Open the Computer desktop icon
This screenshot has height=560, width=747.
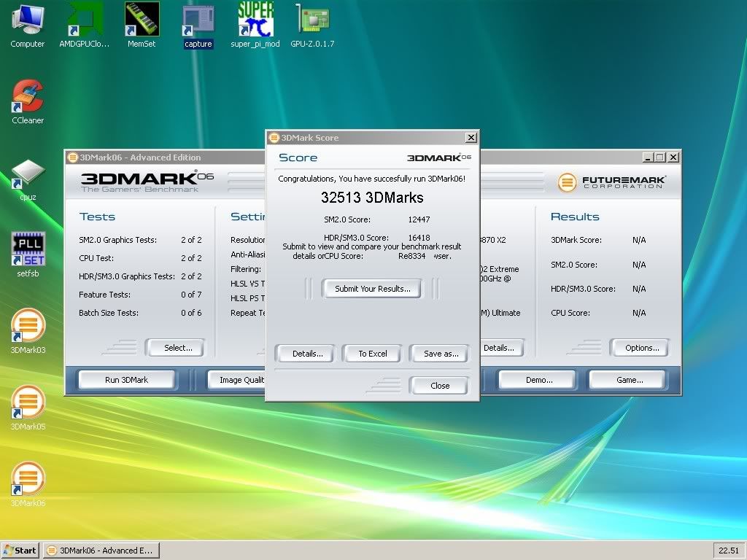(27, 24)
